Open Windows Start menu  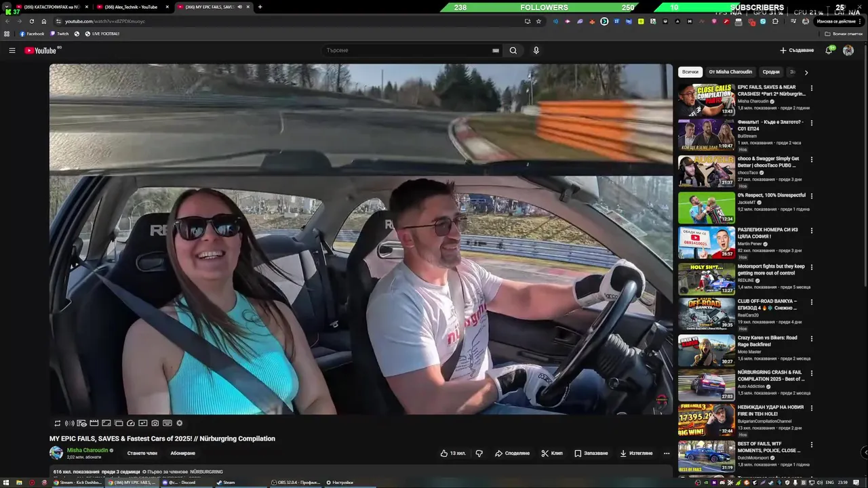click(x=6, y=483)
